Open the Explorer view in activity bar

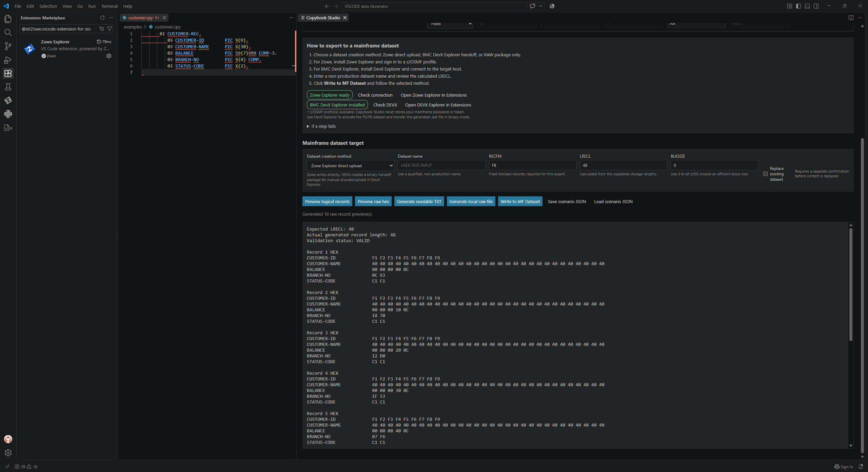tap(8, 19)
